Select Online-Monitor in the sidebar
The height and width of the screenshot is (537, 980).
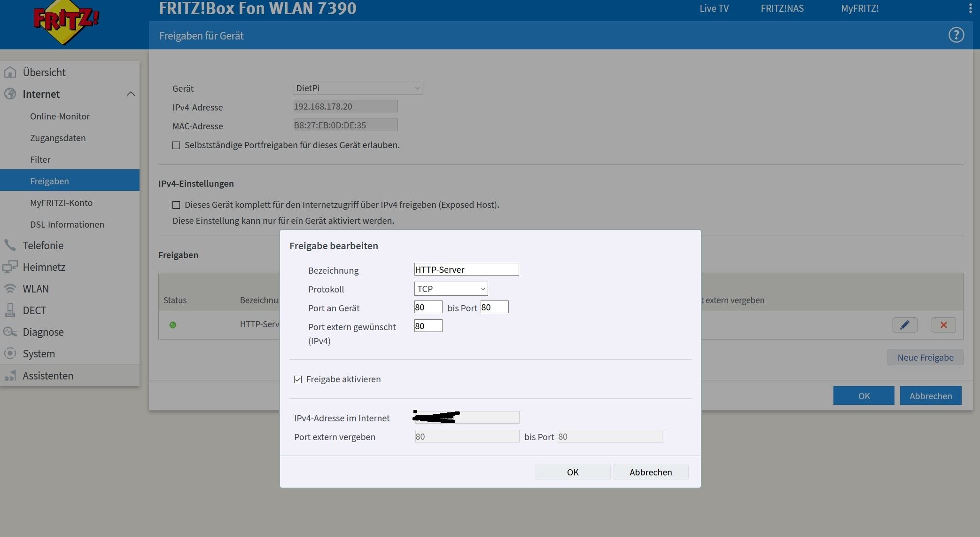point(60,116)
